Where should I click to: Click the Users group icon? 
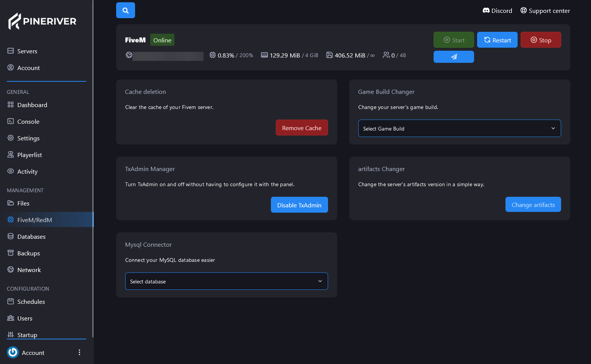pyautogui.click(x=11, y=318)
